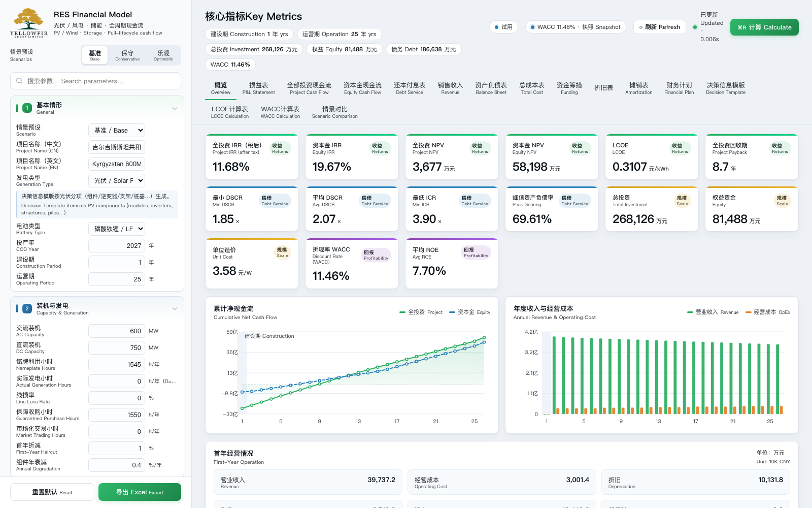Switch to the LCOE Calculation tab
The image size is (812, 508).
click(x=230, y=112)
